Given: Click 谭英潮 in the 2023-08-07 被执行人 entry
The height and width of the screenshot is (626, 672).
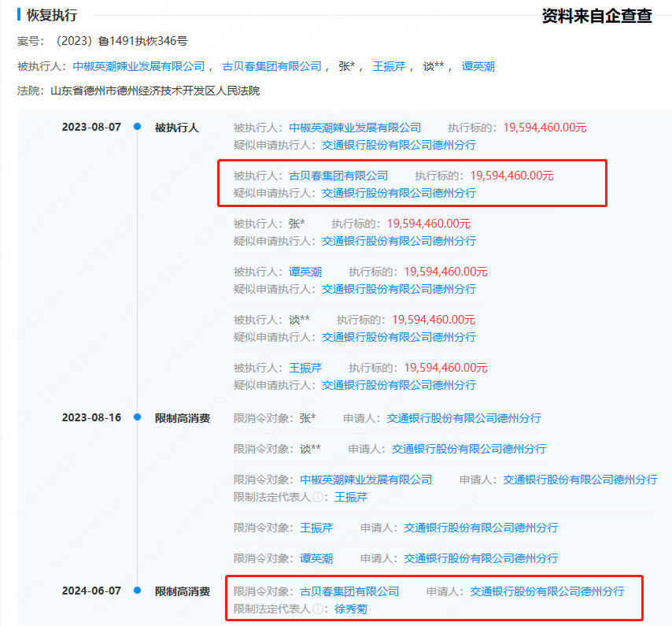Looking at the screenshot, I should tap(305, 272).
